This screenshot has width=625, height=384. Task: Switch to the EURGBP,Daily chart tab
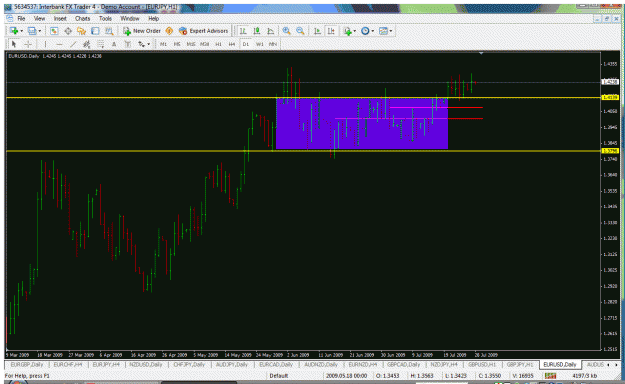pos(27,364)
